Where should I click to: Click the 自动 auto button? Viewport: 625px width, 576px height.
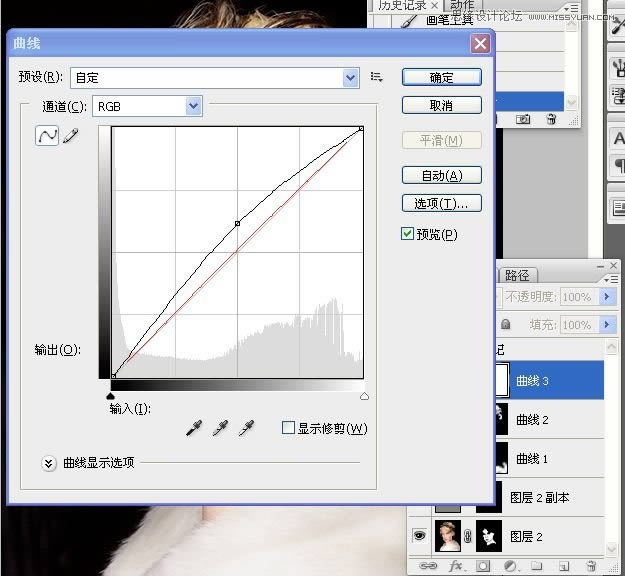pyautogui.click(x=441, y=175)
